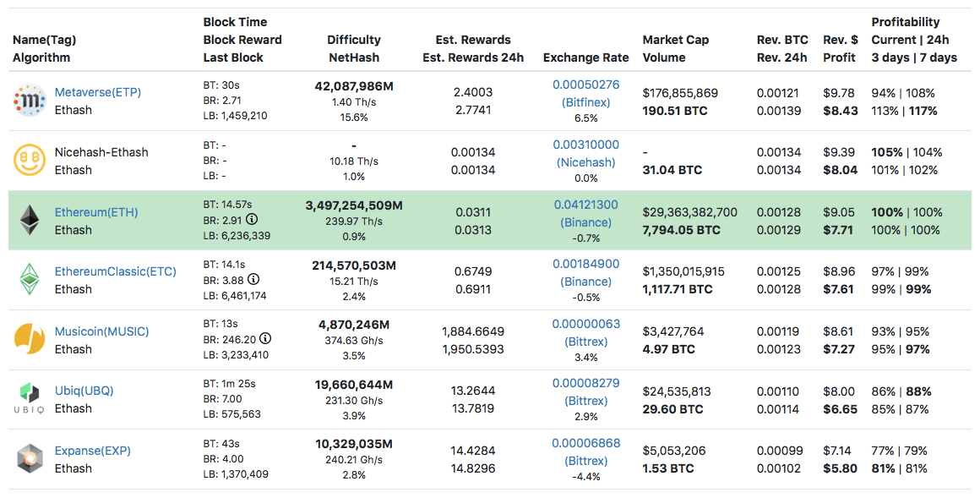Click info icon beside Ethereum block reward

tap(252, 219)
